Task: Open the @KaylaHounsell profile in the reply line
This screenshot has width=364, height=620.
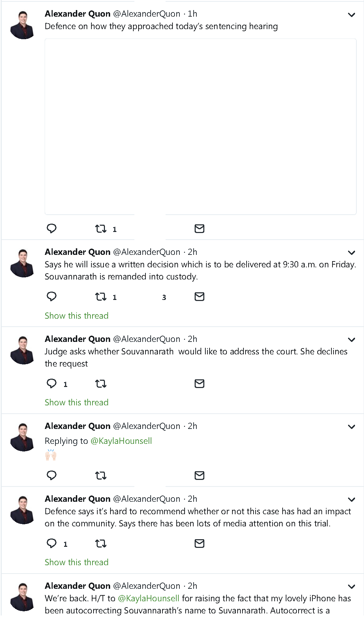Action: [x=121, y=441]
